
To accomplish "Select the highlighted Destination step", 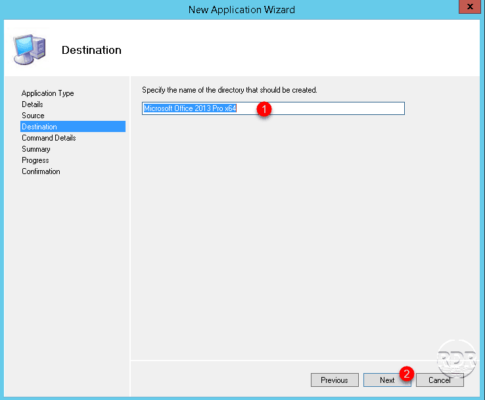I will point(73,127).
